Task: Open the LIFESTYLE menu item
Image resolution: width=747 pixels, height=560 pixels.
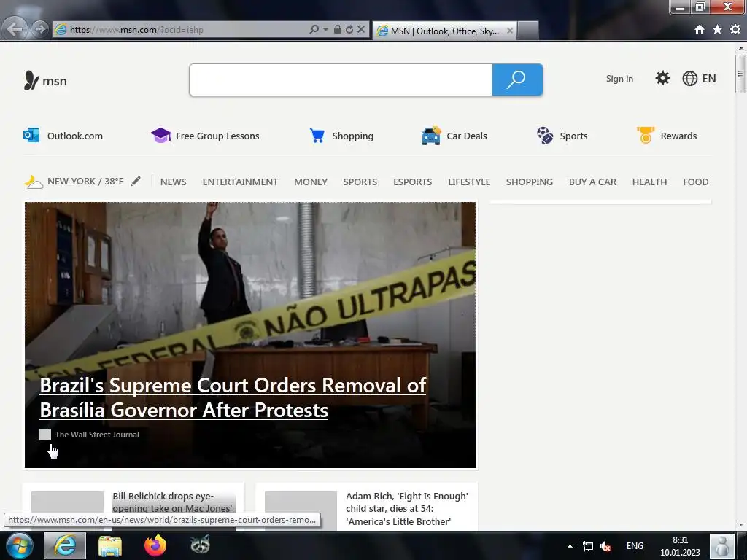Action: coord(469,182)
